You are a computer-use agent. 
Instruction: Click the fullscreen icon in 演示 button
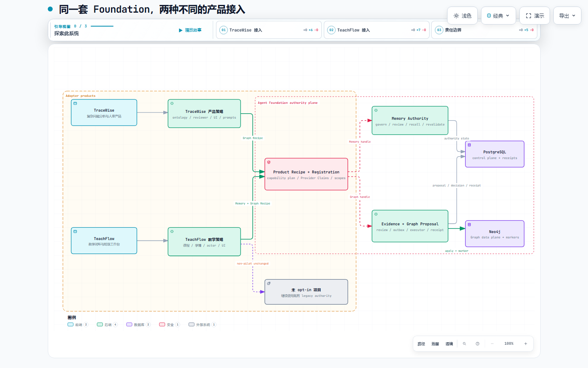(x=528, y=16)
